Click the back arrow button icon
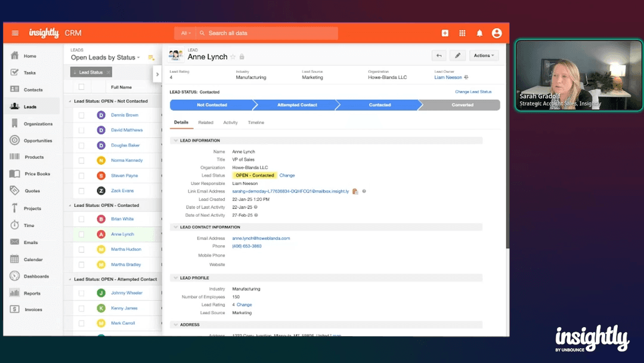Image resolution: width=644 pixels, height=363 pixels. coord(439,56)
